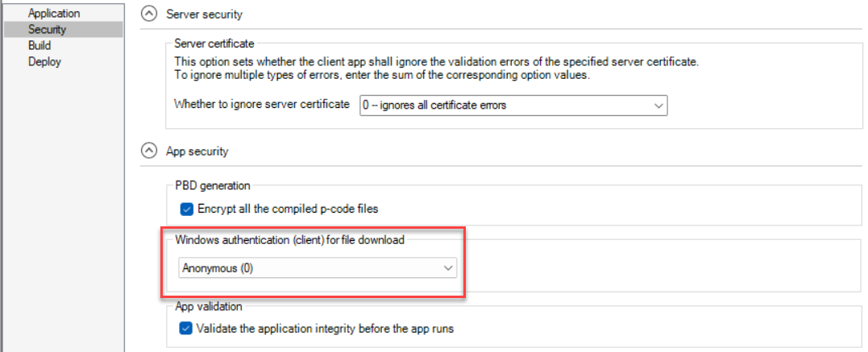The height and width of the screenshot is (352, 868).
Task: Click the App validation group title
Action: (x=209, y=306)
